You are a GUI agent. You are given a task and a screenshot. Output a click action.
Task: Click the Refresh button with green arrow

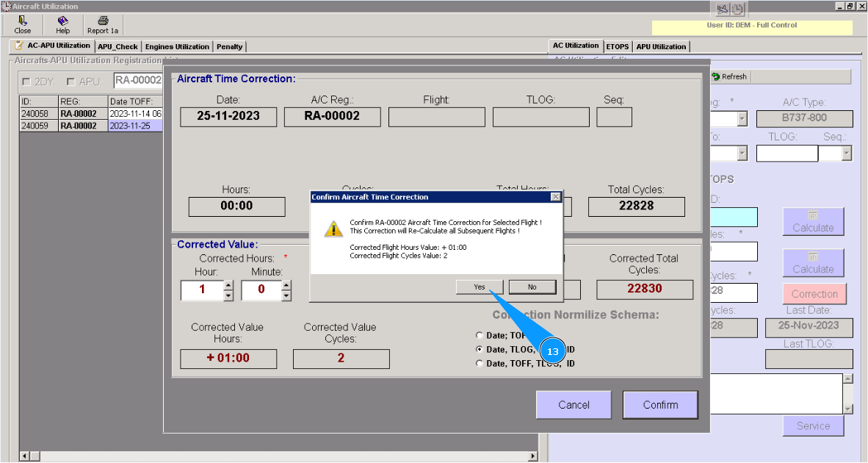coord(730,76)
